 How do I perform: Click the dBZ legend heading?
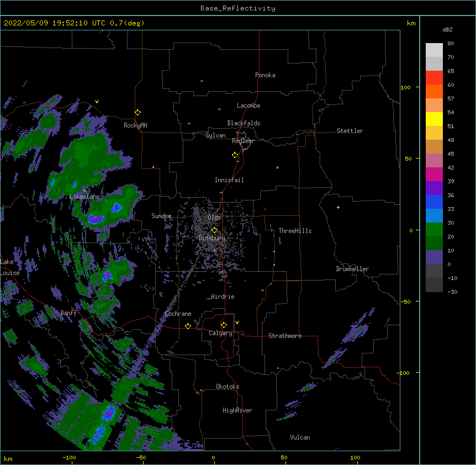[447, 29]
